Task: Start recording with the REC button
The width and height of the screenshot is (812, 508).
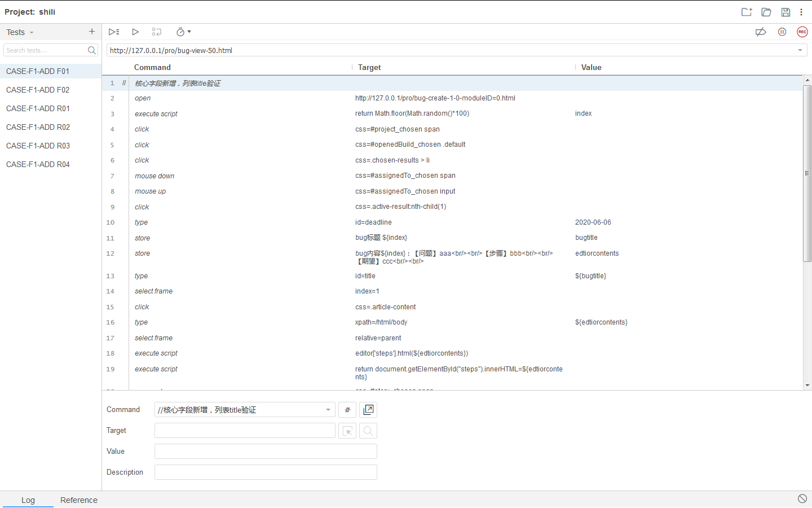Action: tap(802, 32)
